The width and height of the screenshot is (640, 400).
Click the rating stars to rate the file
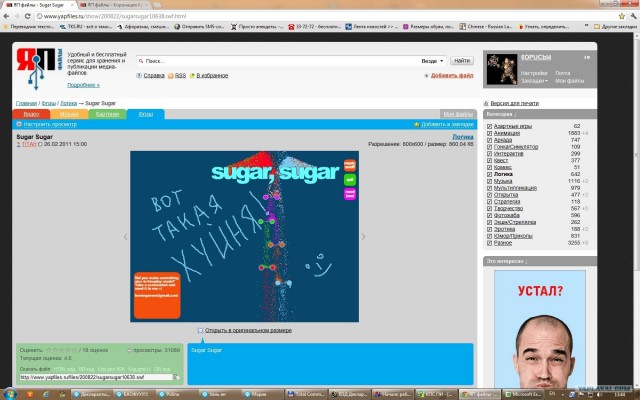[x=61, y=350]
